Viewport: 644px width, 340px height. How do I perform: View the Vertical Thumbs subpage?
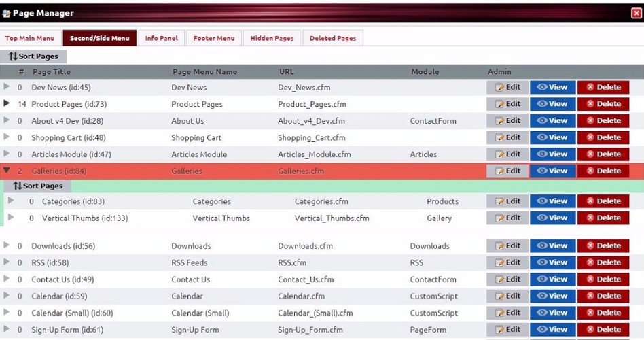pyautogui.click(x=552, y=218)
